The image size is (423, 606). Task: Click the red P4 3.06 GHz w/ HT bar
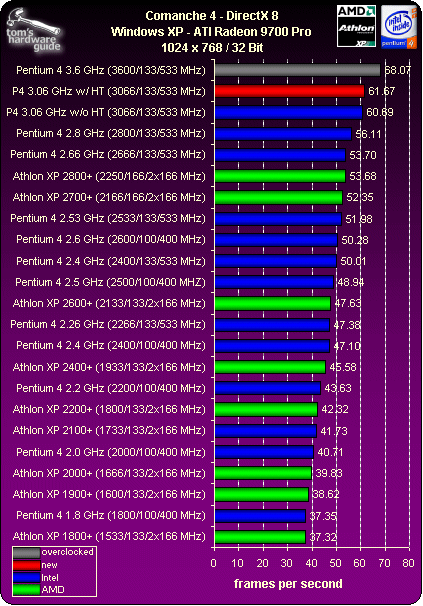[290, 91]
